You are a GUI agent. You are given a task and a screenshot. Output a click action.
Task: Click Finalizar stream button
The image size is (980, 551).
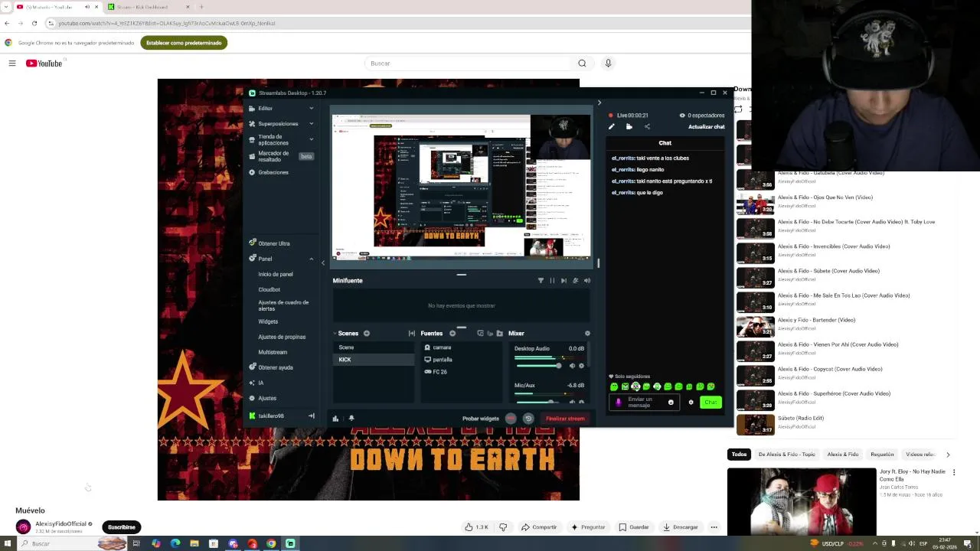[x=565, y=419]
